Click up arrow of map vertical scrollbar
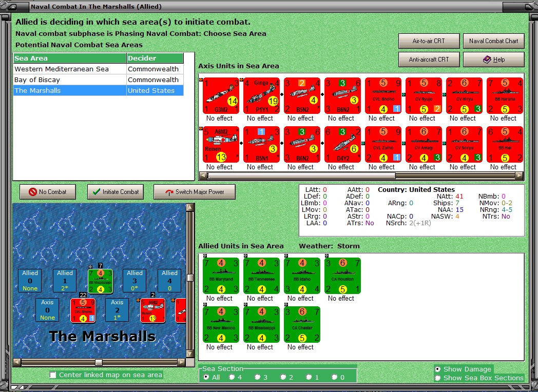The height and width of the screenshot is (392, 538). click(x=190, y=207)
